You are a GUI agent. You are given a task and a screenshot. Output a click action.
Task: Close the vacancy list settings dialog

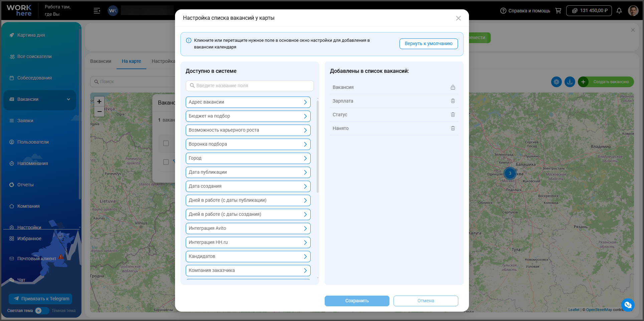click(458, 18)
